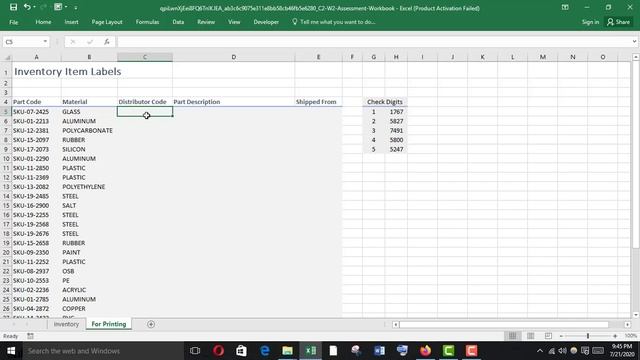Select column D header

[x=233, y=57]
